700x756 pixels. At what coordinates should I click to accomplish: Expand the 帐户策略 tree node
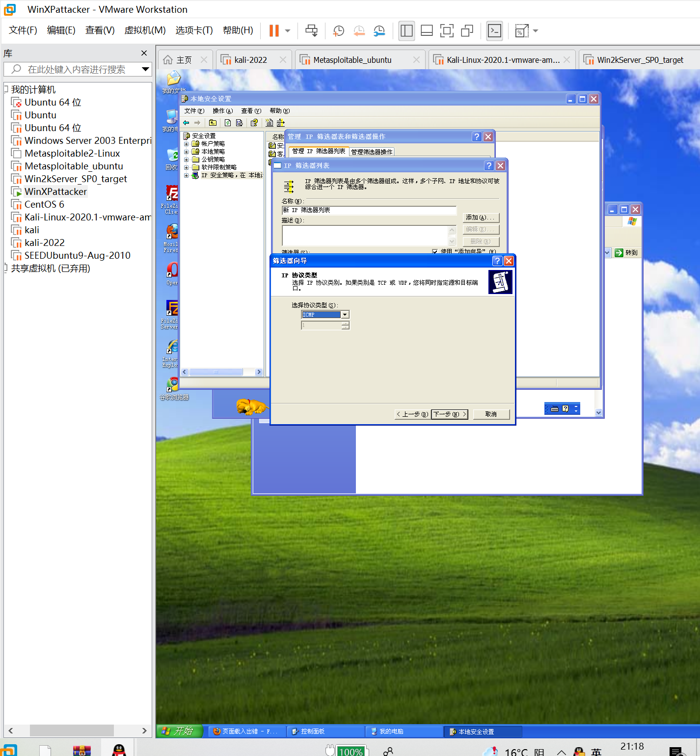(x=187, y=144)
